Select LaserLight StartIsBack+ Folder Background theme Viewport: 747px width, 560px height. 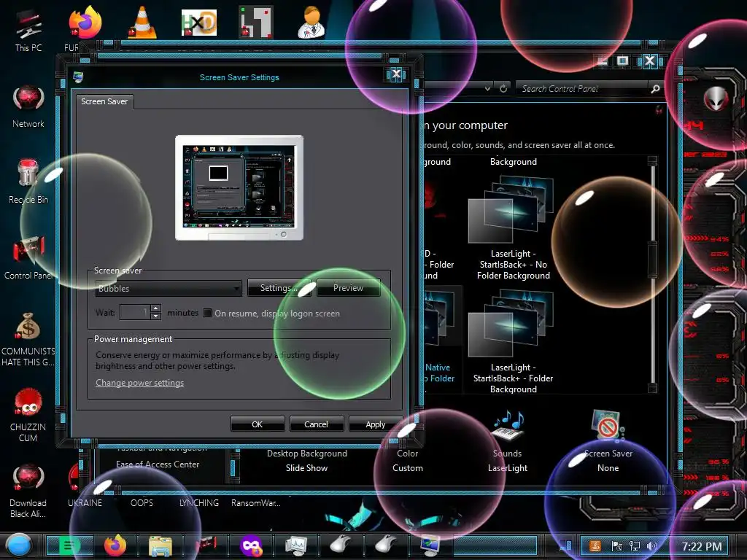click(x=513, y=341)
